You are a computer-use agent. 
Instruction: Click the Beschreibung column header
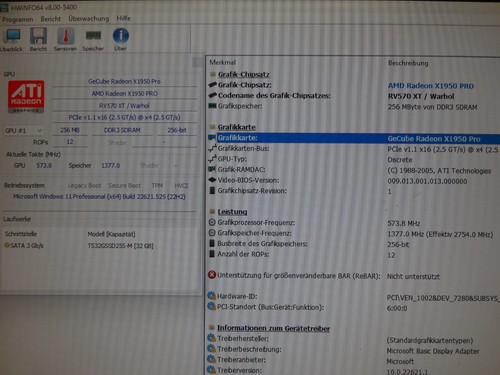coord(408,63)
